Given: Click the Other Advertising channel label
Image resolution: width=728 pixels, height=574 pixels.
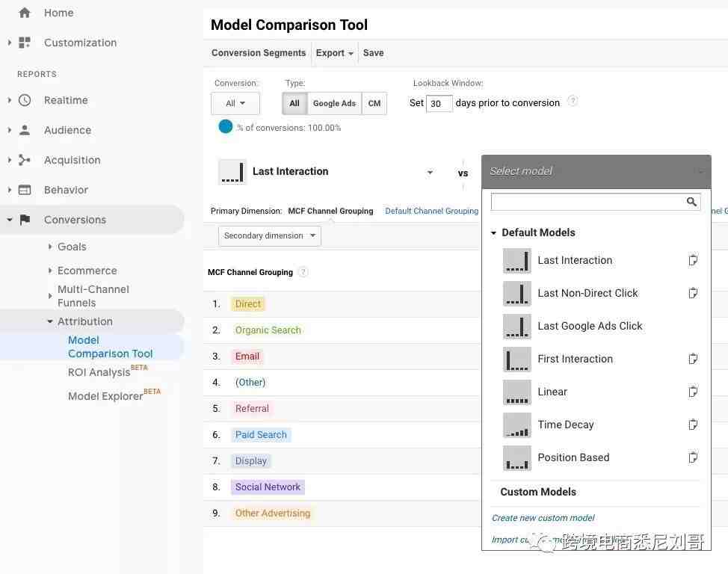Looking at the screenshot, I should coord(273,513).
